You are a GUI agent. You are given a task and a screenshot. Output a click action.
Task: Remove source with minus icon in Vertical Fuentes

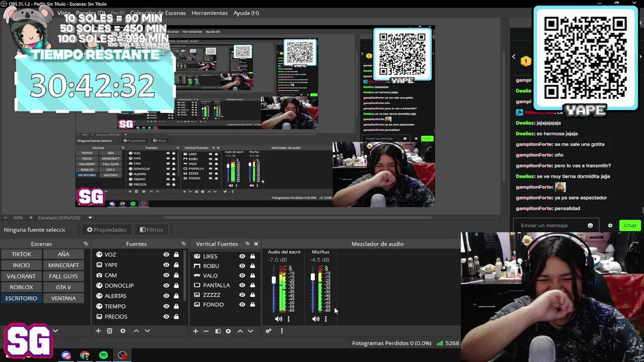click(206, 331)
